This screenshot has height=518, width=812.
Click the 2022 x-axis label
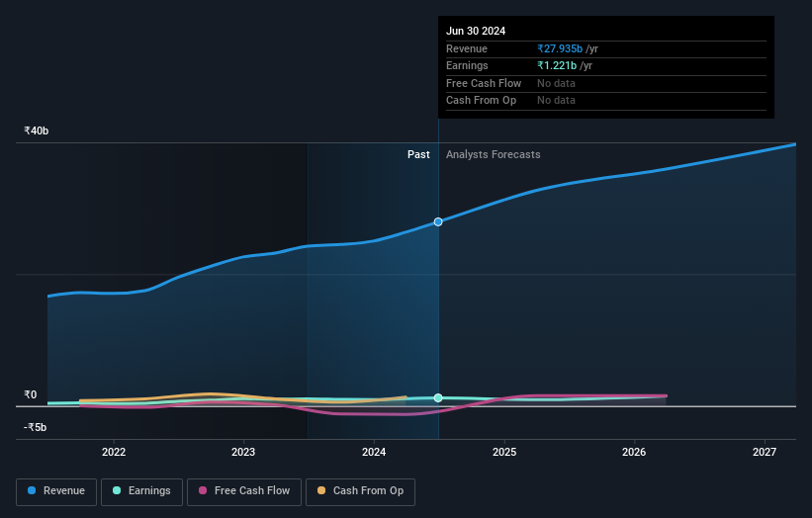114,452
